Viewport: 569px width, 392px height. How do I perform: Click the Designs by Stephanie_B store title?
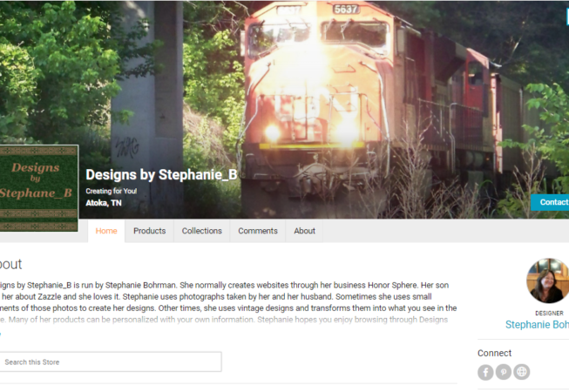coord(161,175)
